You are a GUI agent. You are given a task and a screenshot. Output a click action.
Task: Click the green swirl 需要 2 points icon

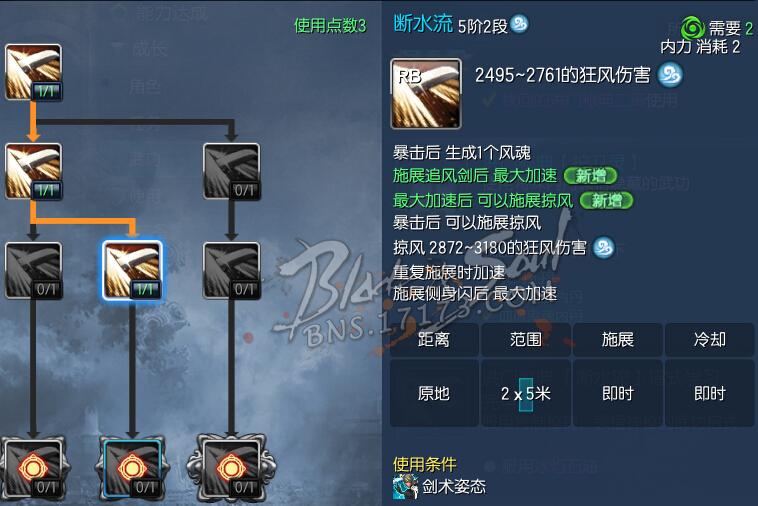(x=692, y=29)
